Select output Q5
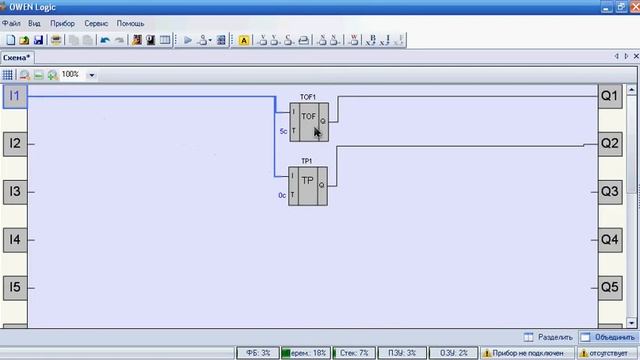 pyautogui.click(x=610, y=288)
